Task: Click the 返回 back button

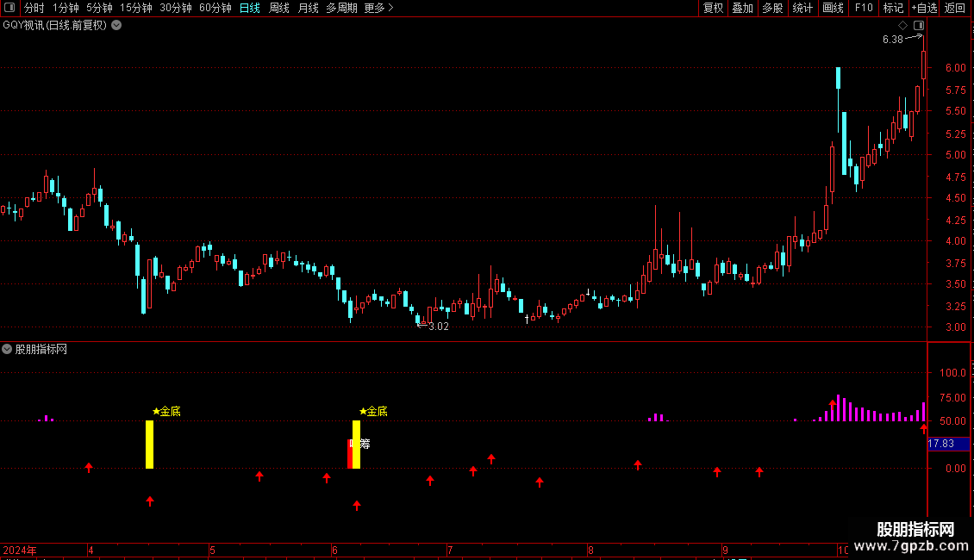Action: 955,8
